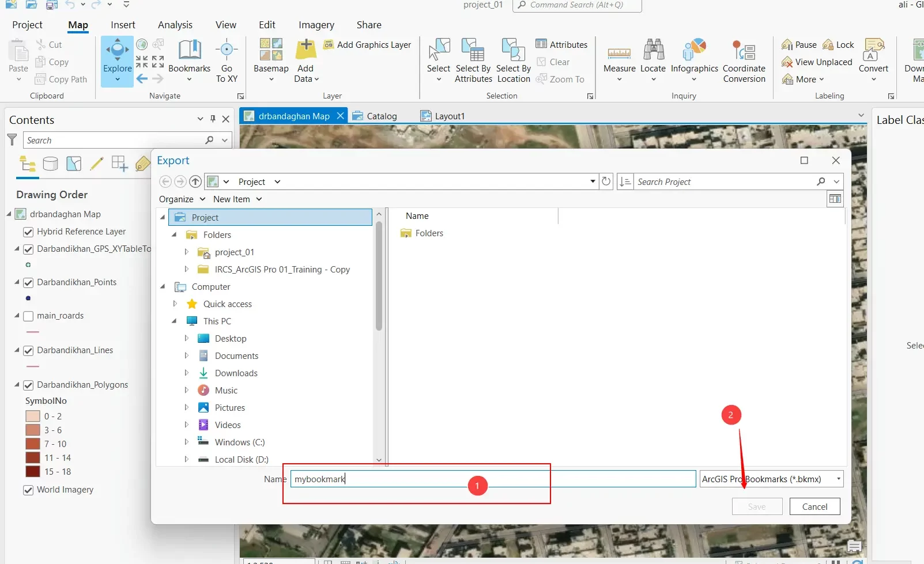Open the Basemap gallery

(x=271, y=60)
